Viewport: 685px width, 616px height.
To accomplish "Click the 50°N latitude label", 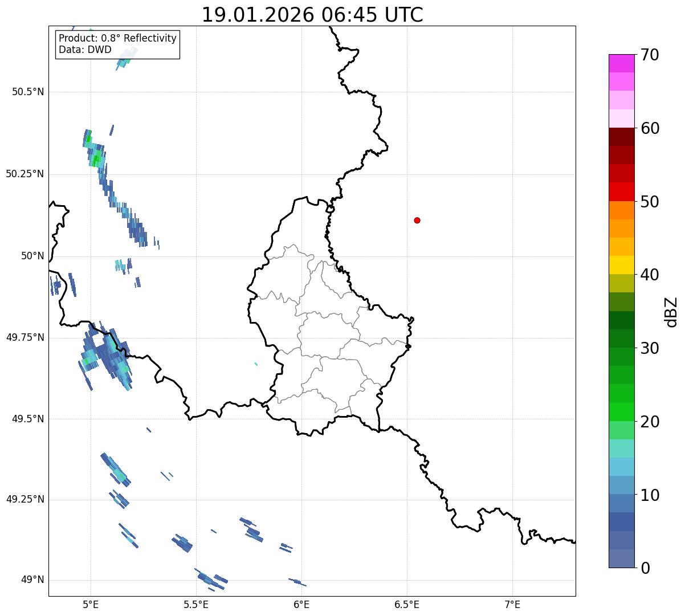I will pyautogui.click(x=32, y=256).
